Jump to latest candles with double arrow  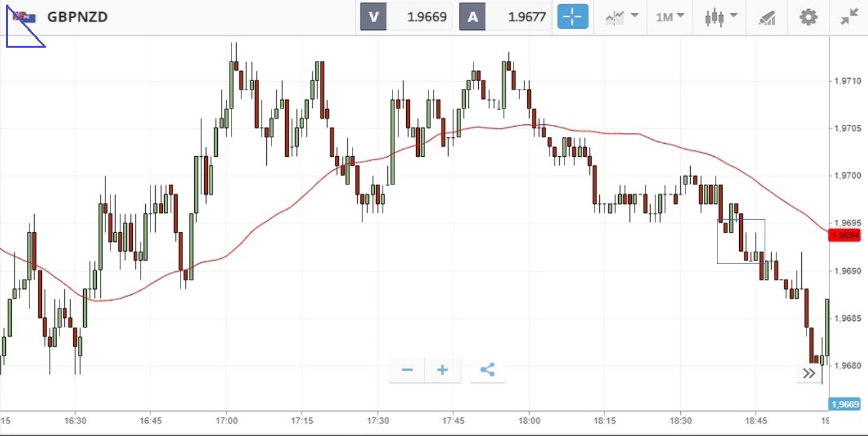tap(809, 373)
